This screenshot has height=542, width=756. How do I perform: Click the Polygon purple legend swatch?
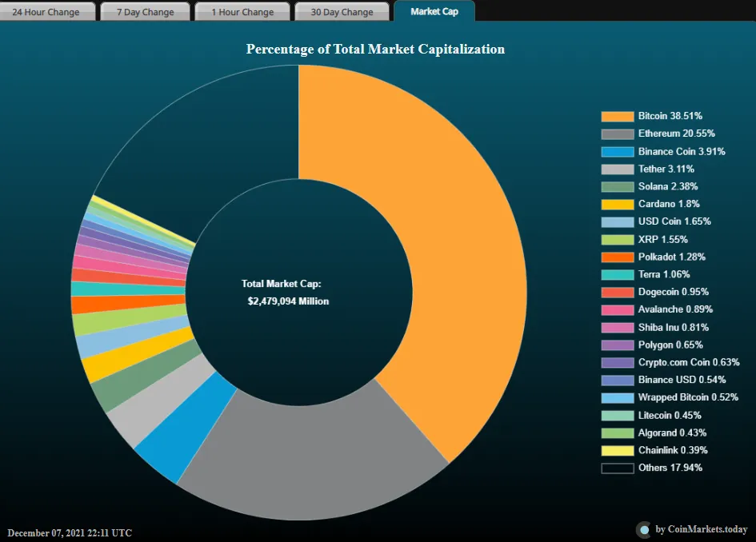pyautogui.click(x=617, y=345)
